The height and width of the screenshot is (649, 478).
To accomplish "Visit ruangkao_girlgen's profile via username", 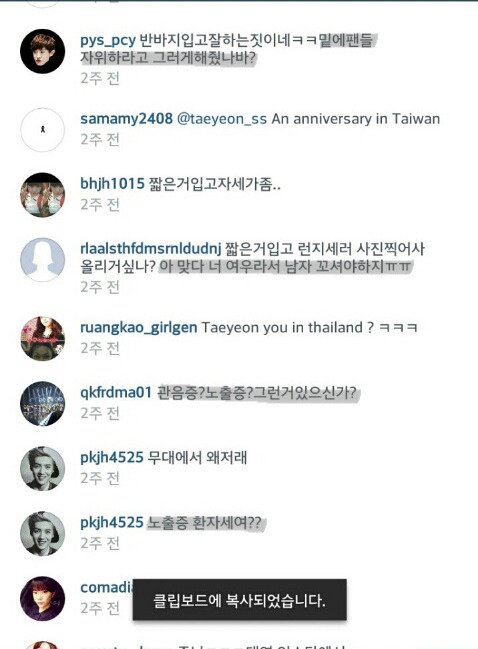I will pos(139,327).
